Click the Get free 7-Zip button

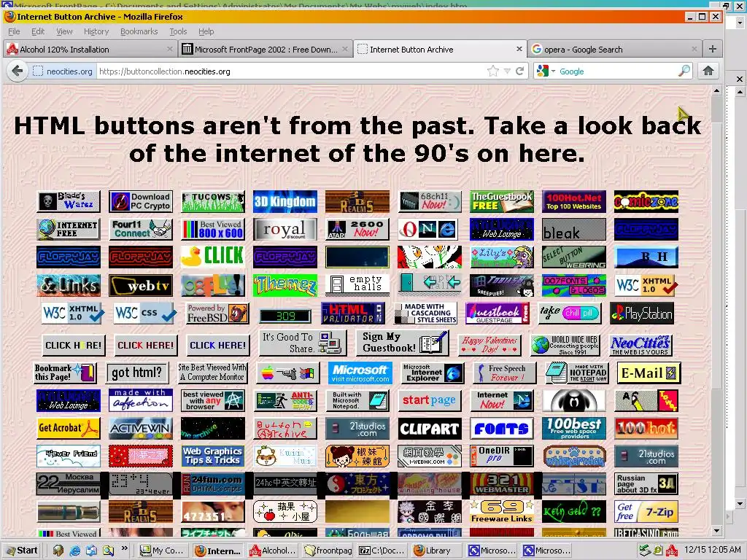tap(646, 511)
